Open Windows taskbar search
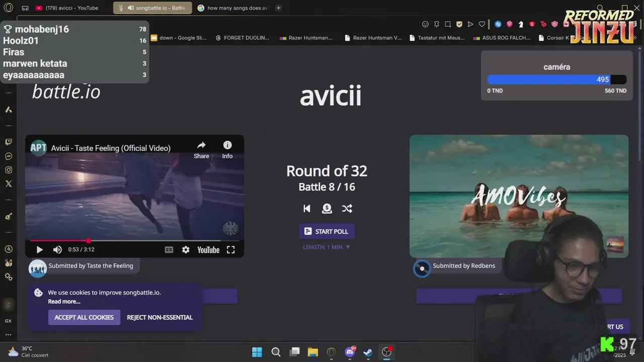This screenshot has width=644, height=362. [276, 352]
